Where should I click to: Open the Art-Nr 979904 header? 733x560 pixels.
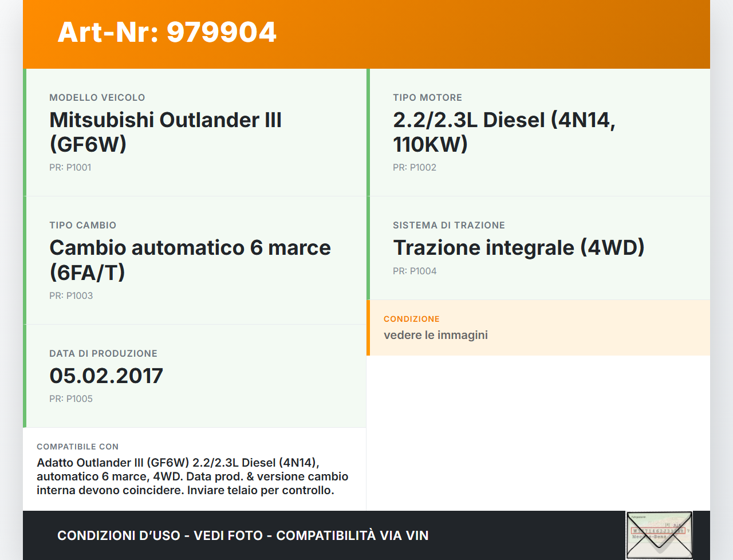(166, 33)
